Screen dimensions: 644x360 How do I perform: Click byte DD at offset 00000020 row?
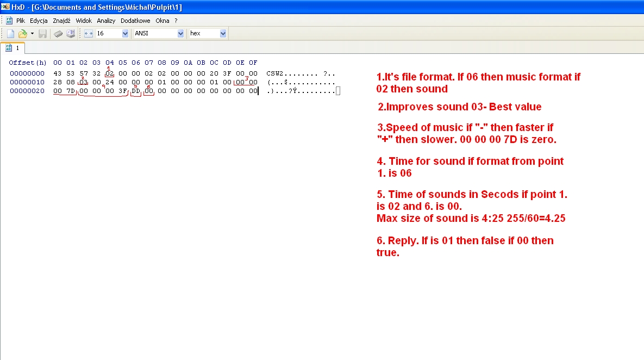coord(136,91)
